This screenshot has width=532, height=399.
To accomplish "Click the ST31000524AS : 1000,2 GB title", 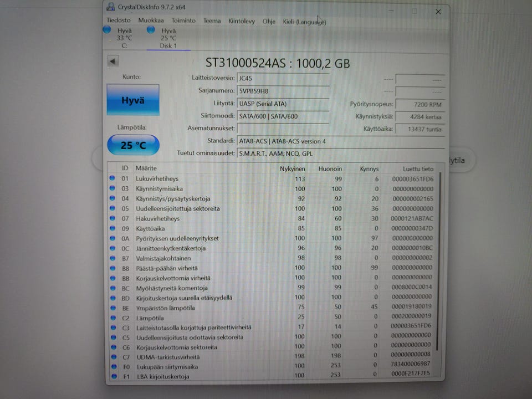I will (278, 63).
